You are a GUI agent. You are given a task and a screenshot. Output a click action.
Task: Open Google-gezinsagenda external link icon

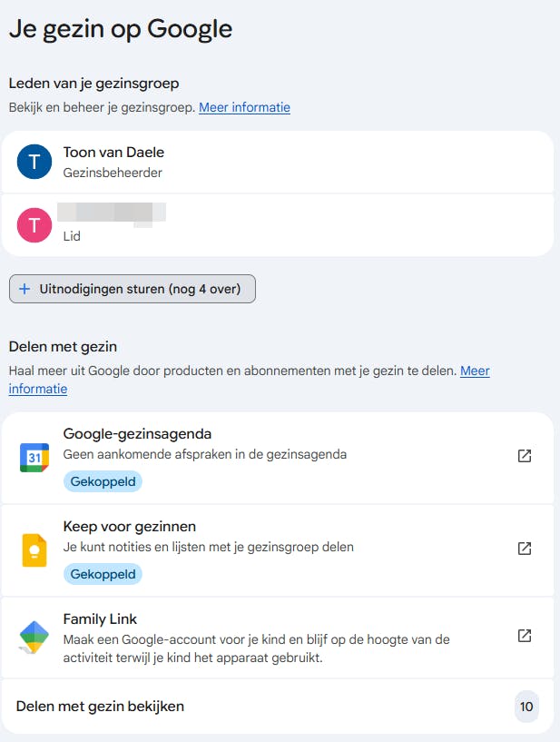(x=524, y=456)
